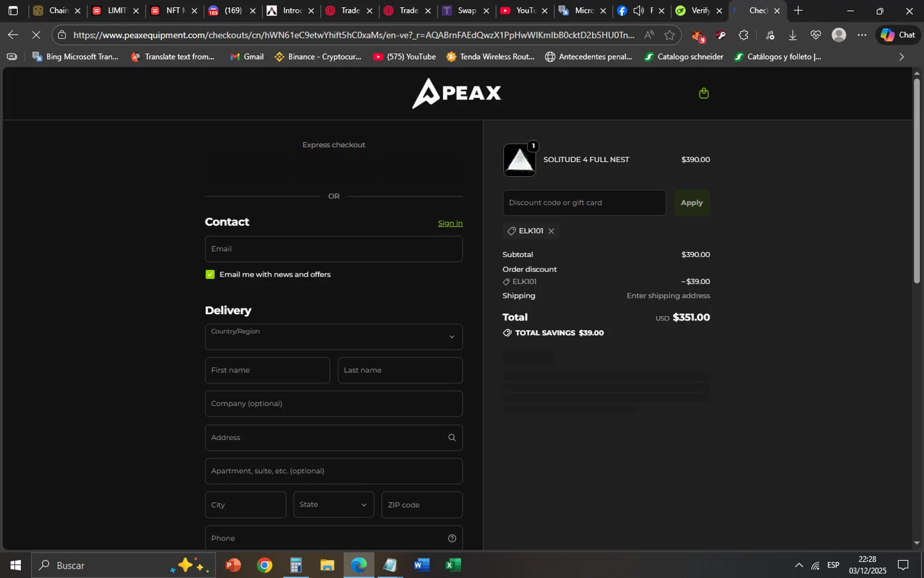
Task: Open Edge Settings and more menu
Action: point(862,35)
